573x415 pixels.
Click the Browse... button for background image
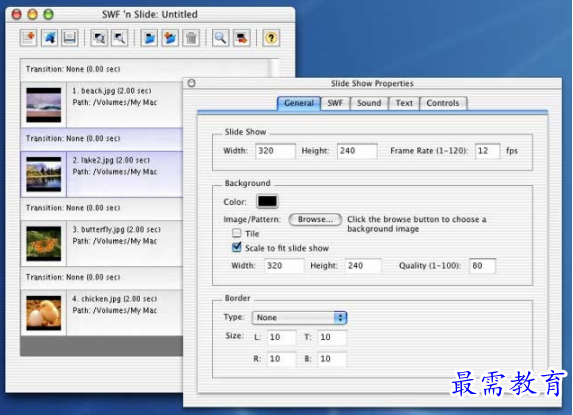coord(315,220)
